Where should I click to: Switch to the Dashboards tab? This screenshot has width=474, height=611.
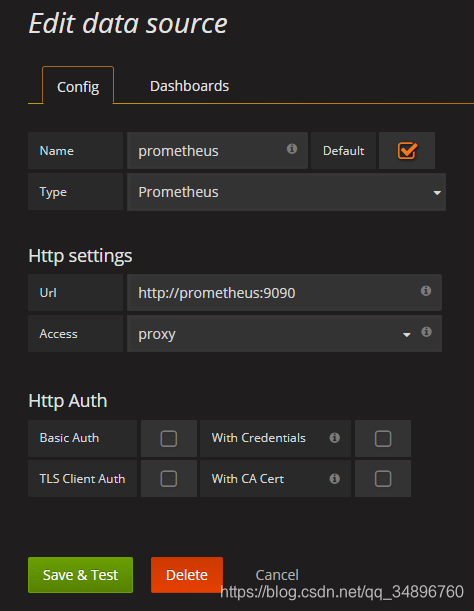pos(189,86)
